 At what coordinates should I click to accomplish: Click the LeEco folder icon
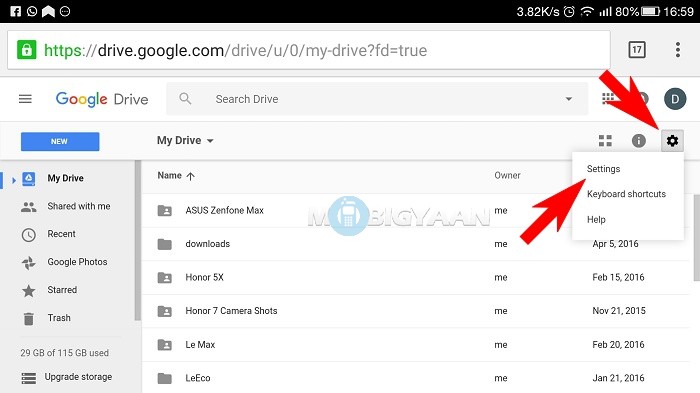click(164, 378)
